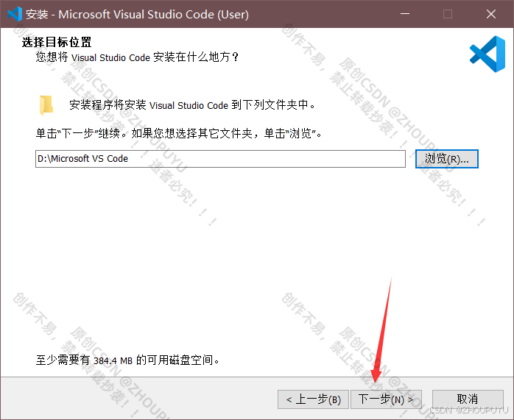The width and height of the screenshot is (514, 420).
Task: Close the installer window
Action: 490,14
